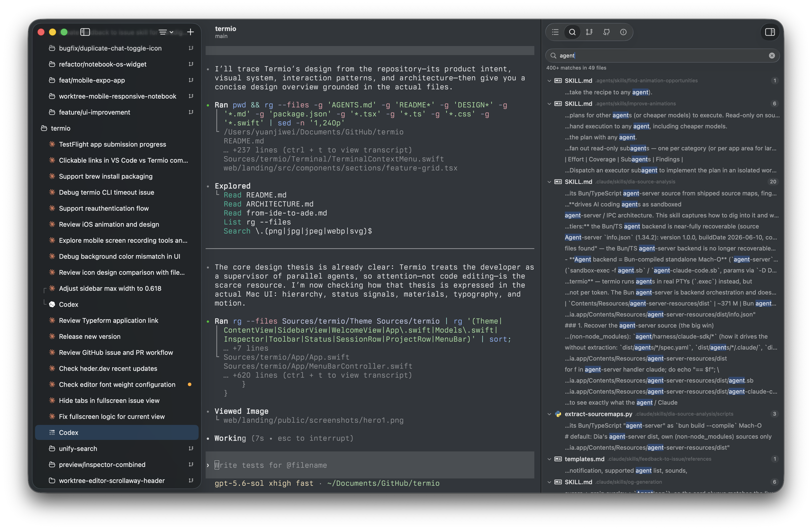Image resolution: width=812 pixels, height=530 pixels.
Task: Collapse SKILL.md find-animation-opportunities results
Action: tap(549, 81)
